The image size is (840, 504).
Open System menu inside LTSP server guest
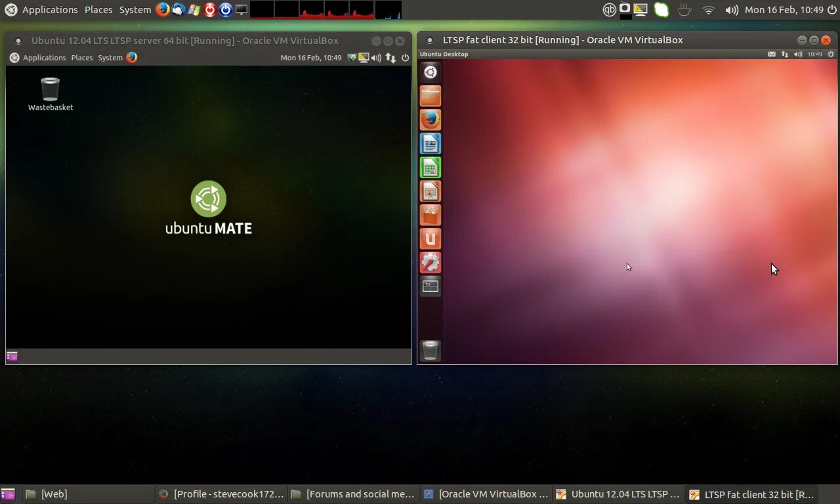pos(110,58)
